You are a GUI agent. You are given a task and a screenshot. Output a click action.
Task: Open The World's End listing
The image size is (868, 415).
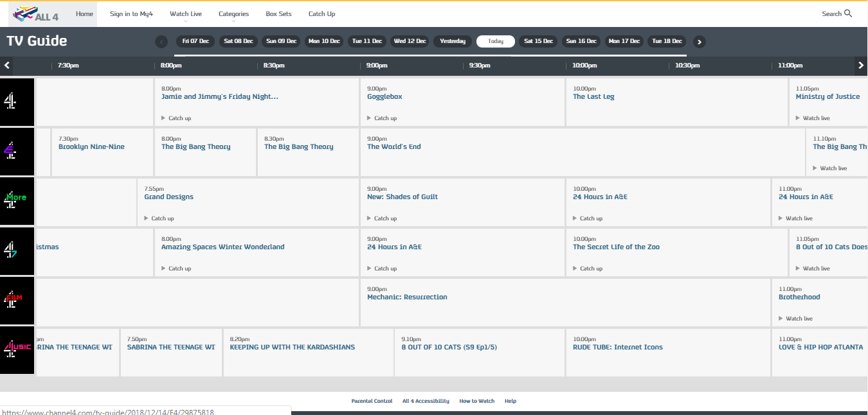(x=393, y=147)
